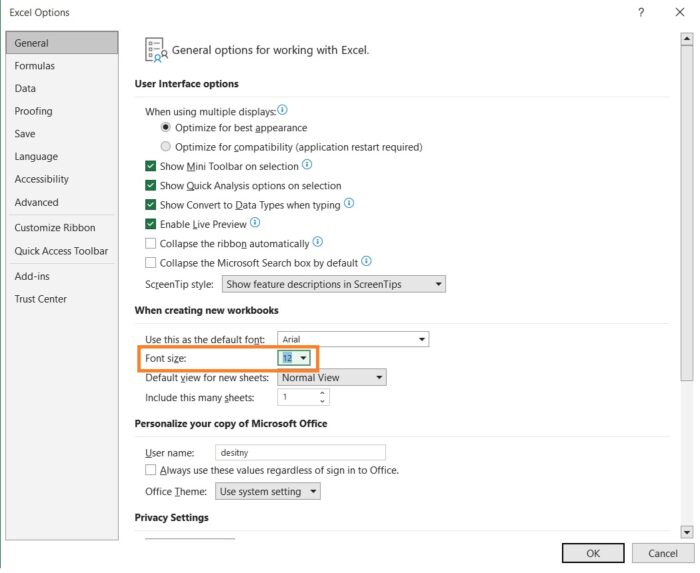Open the Proofing category

coord(62,111)
